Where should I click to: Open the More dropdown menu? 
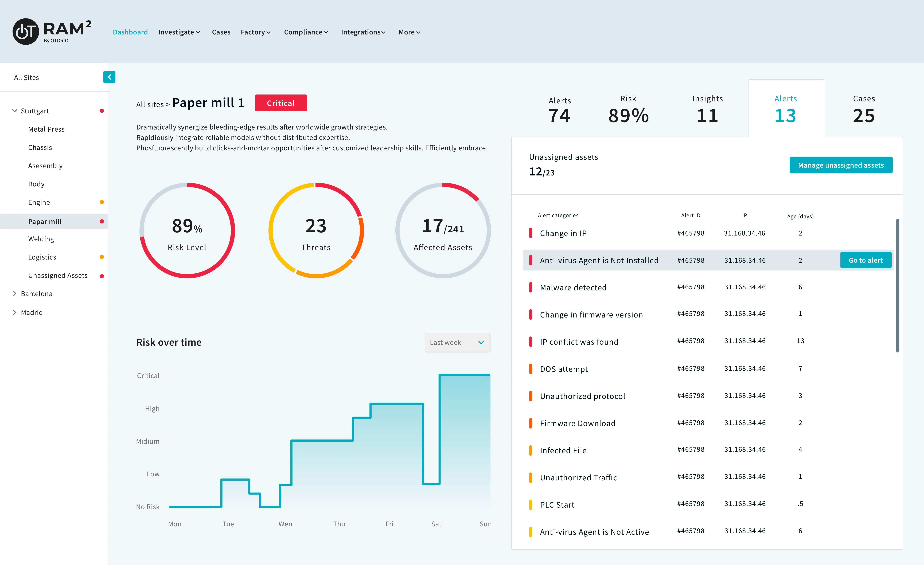click(409, 32)
